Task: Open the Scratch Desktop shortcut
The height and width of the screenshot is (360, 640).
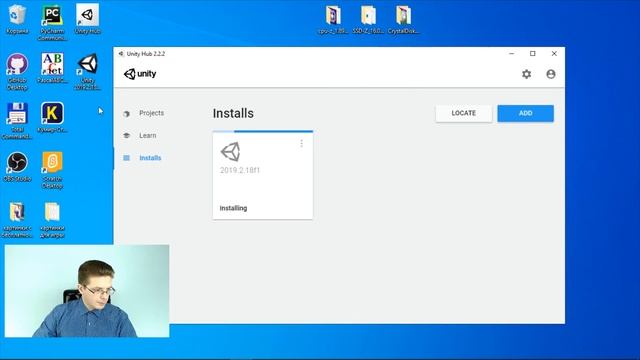Action: pos(52,170)
